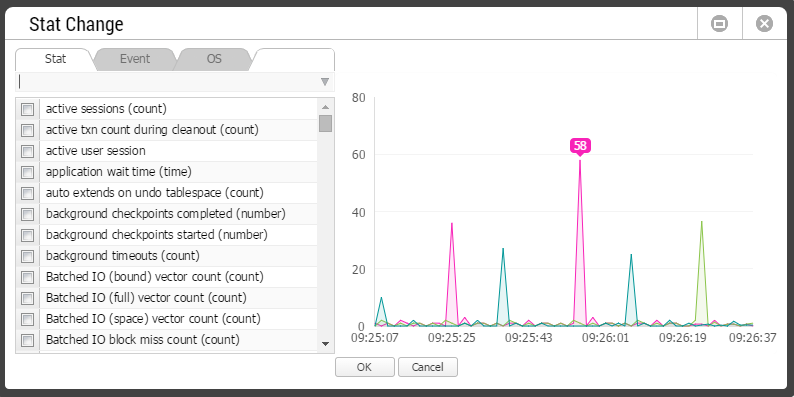Select the 'active sessions (count)' row text
Image resolution: width=794 pixels, height=397 pixels.
point(106,109)
